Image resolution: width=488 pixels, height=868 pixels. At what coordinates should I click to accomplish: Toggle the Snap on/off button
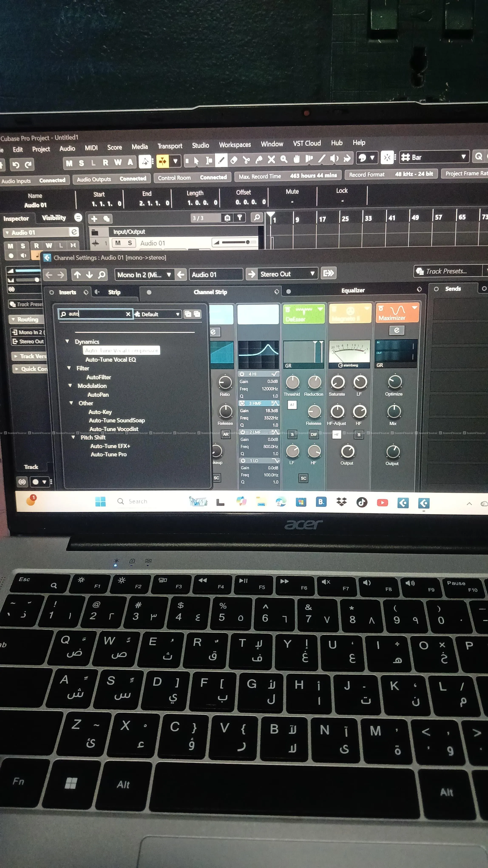[387, 157]
